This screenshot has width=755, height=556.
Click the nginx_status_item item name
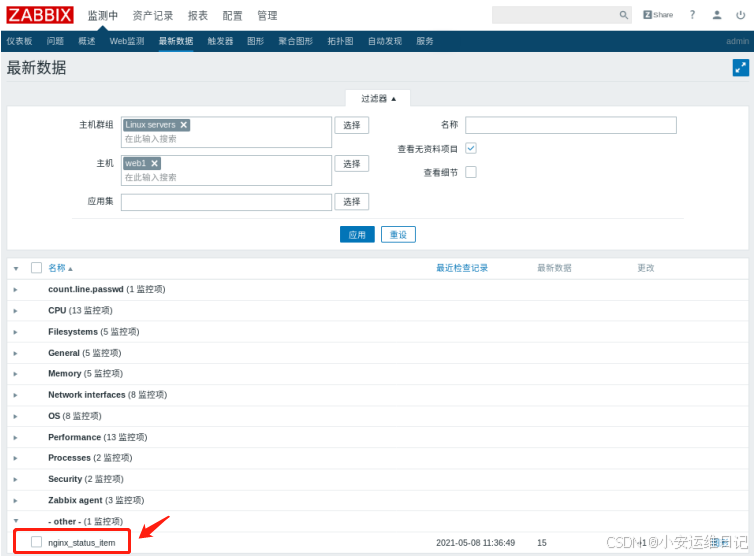click(x=81, y=543)
